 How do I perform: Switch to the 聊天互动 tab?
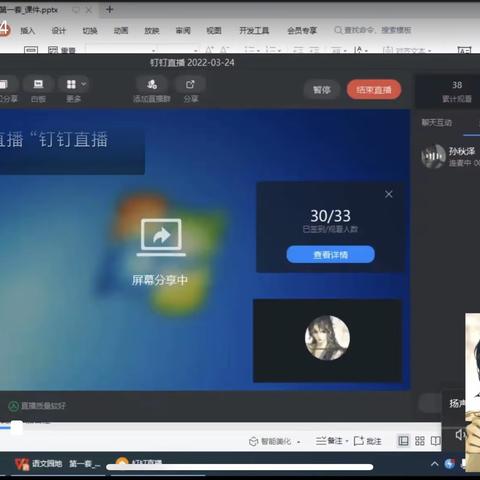436,123
